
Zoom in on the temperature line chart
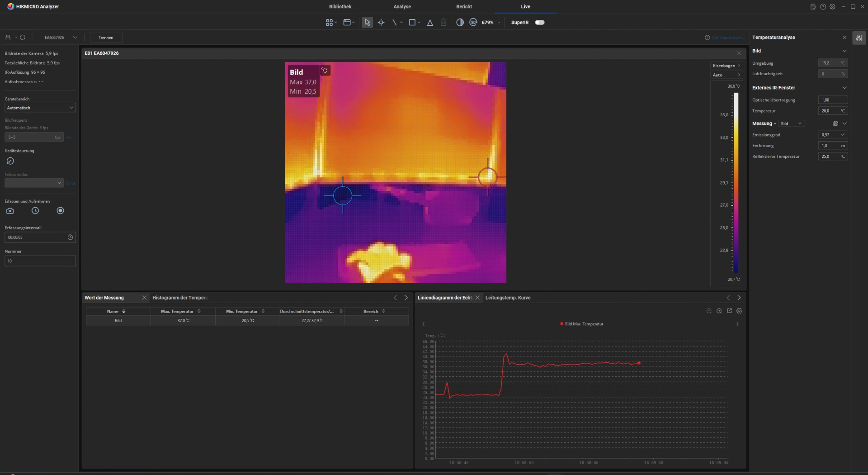(x=719, y=311)
